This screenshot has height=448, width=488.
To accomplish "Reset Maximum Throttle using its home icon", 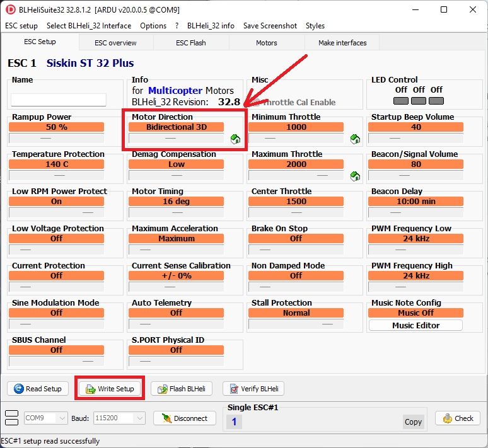I will pos(355,176).
